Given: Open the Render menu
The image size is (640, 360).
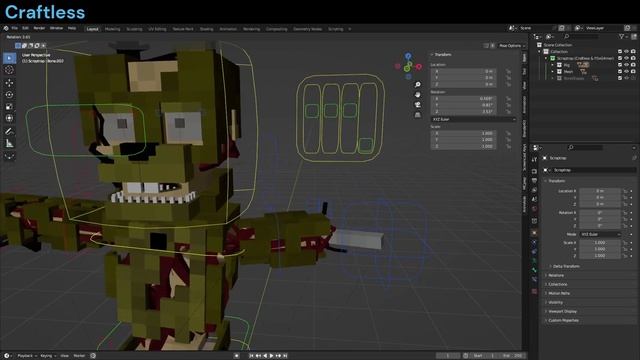Looking at the screenshot, I should (x=39, y=28).
